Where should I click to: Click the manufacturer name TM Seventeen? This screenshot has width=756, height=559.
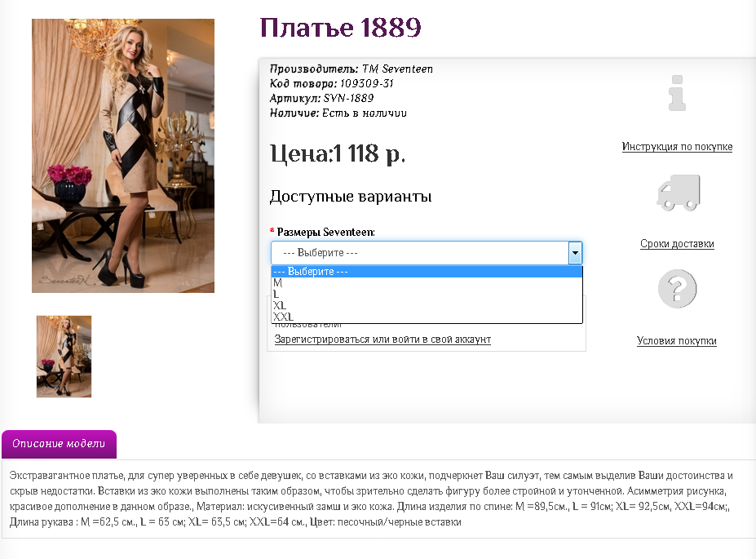[397, 69]
